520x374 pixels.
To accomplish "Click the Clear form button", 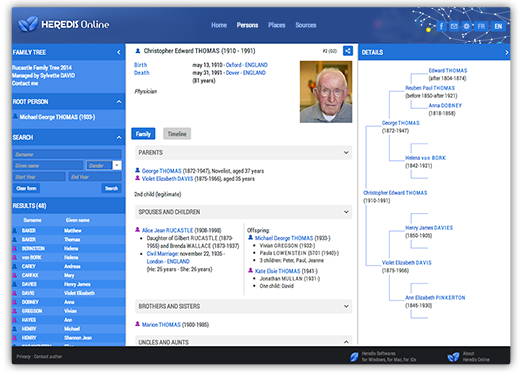I will pos(26,188).
